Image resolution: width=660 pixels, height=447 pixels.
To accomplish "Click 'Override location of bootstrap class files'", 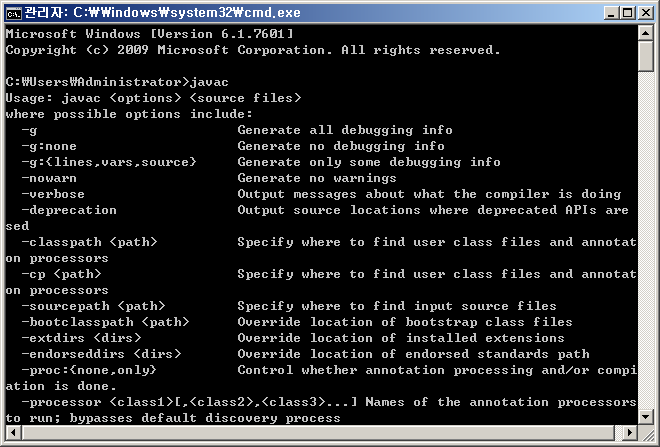I will click(x=405, y=322).
